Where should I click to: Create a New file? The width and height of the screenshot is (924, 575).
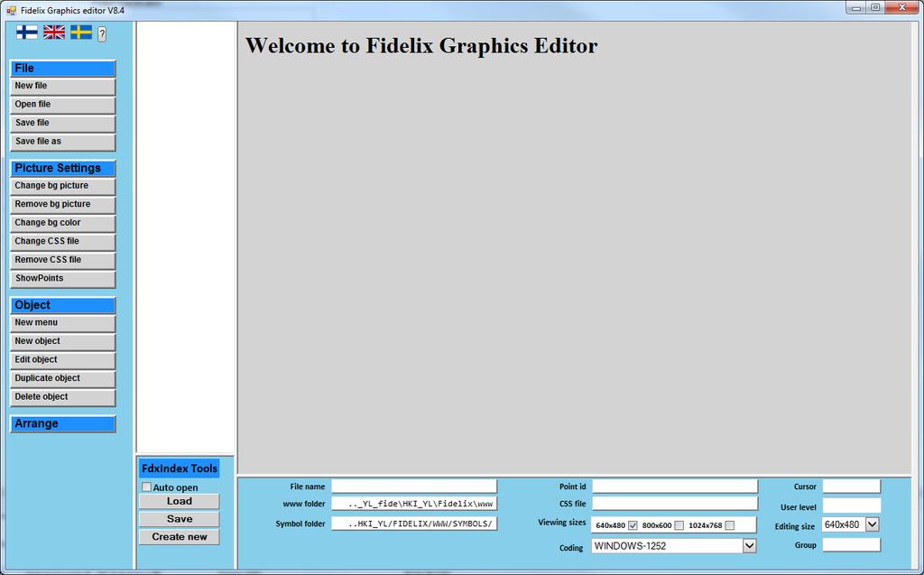point(62,86)
